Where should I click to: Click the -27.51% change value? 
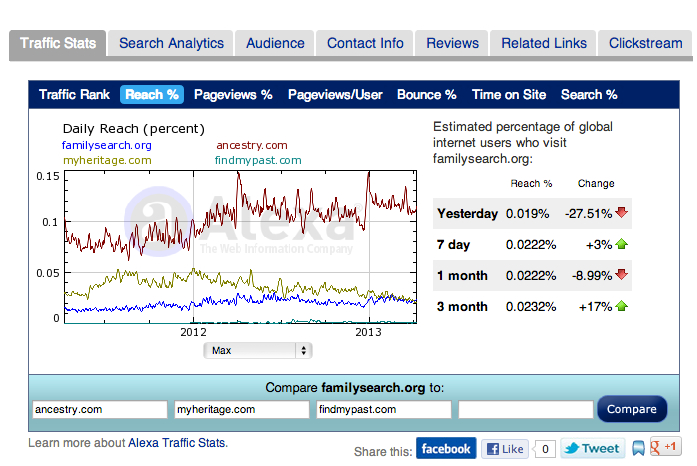[588, 214]
